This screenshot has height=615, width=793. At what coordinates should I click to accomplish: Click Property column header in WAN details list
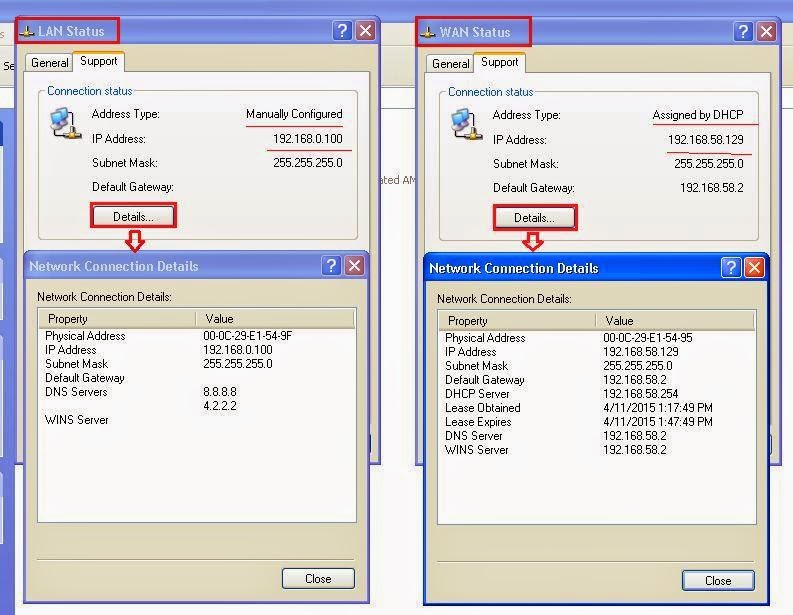(517, 321)
